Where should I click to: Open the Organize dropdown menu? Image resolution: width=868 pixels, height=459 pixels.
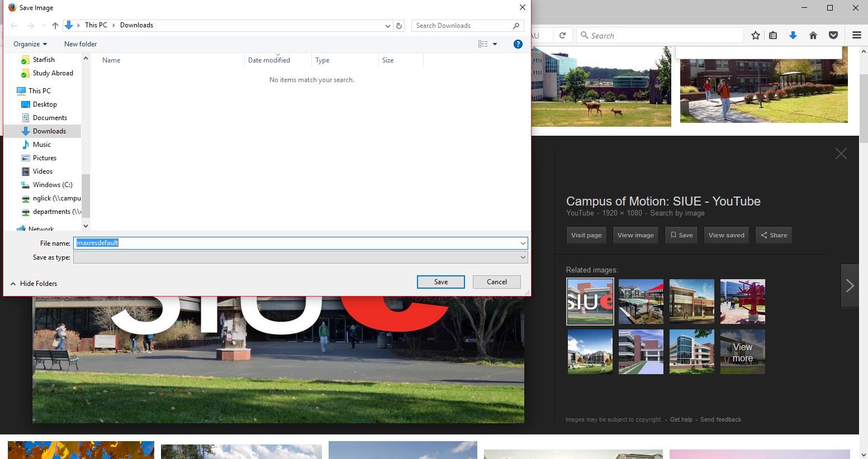click(x=30, y=44)
